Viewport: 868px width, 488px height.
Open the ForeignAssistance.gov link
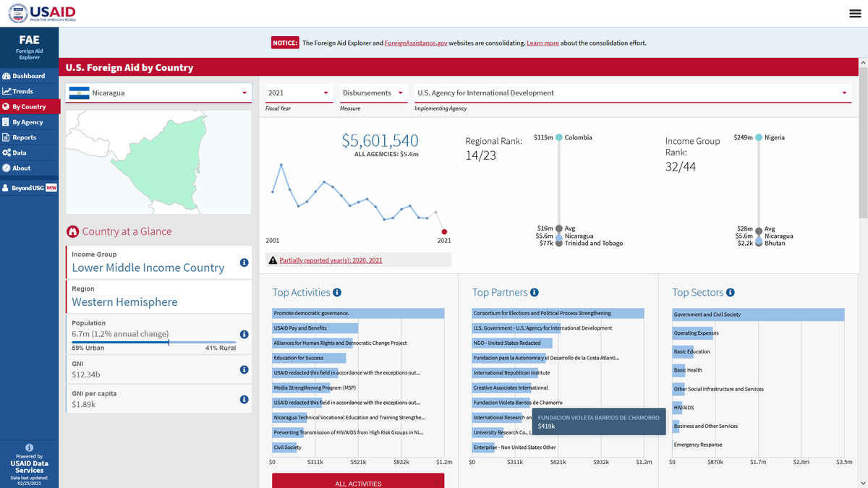[x=415, y=43]
